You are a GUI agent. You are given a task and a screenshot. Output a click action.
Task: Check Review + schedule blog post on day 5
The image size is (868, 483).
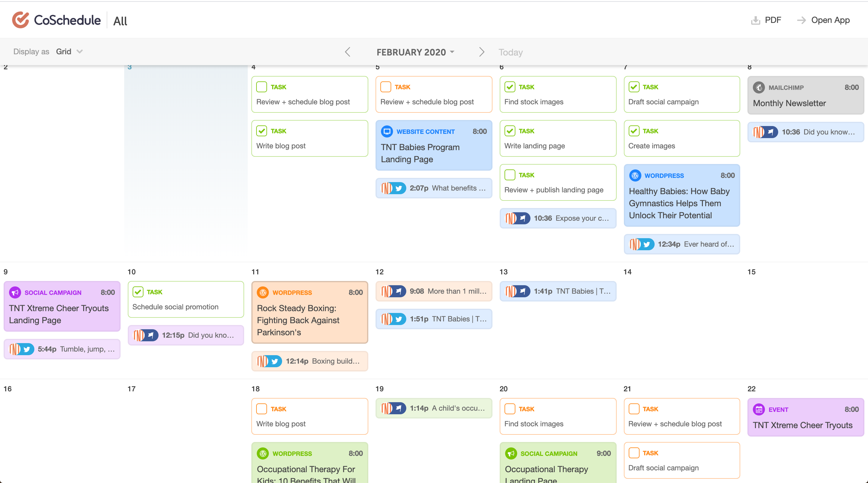pyautogui.click(x=385, y=87)
